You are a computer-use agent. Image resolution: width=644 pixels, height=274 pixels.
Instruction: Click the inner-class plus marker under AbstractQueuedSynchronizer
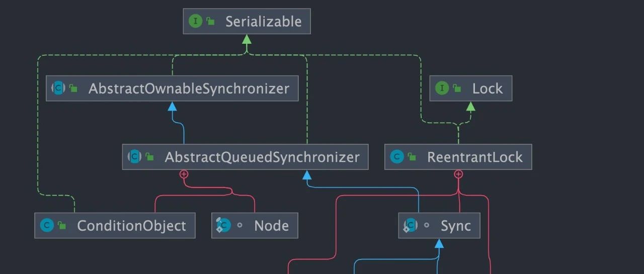pos(184,174)
